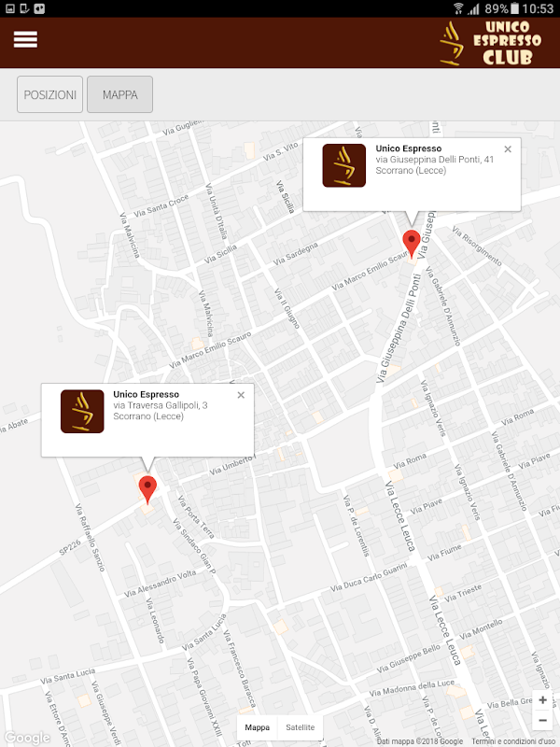This screenshot has height=747, width=560.
Task: Select the red pin on Via Giuseppina Delli Ponti
Action: pos(412,244)
